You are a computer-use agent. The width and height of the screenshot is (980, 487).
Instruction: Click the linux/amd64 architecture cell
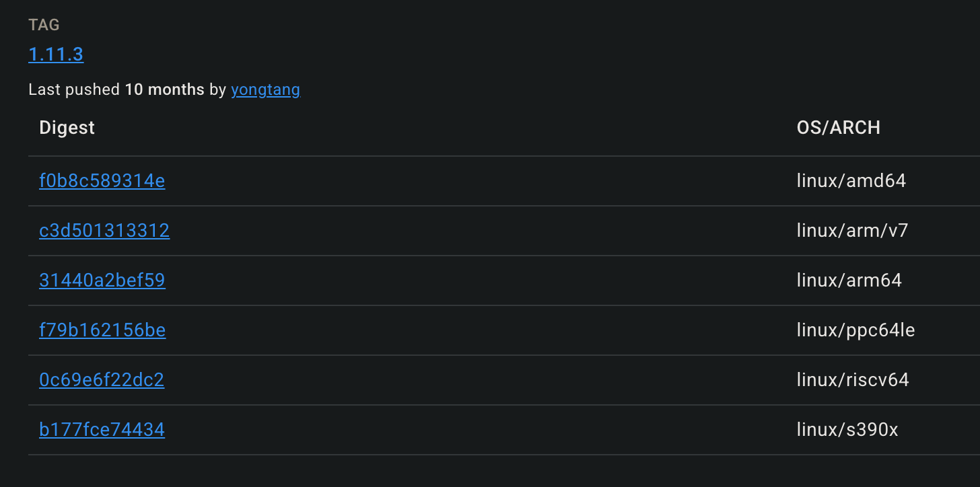(x=851, y=181)
